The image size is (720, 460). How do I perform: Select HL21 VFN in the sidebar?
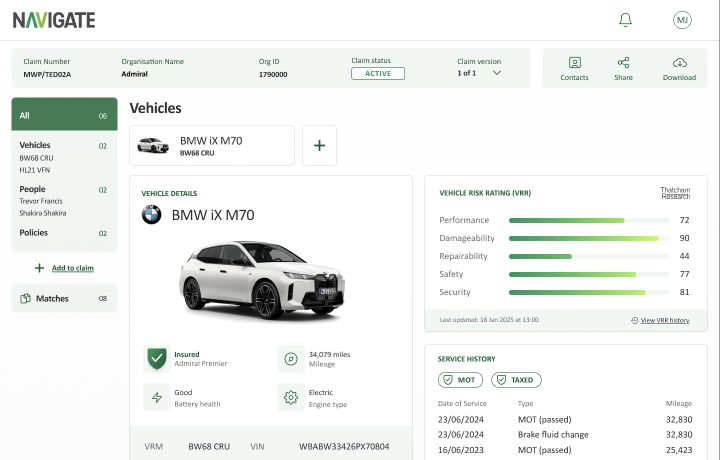34,170
